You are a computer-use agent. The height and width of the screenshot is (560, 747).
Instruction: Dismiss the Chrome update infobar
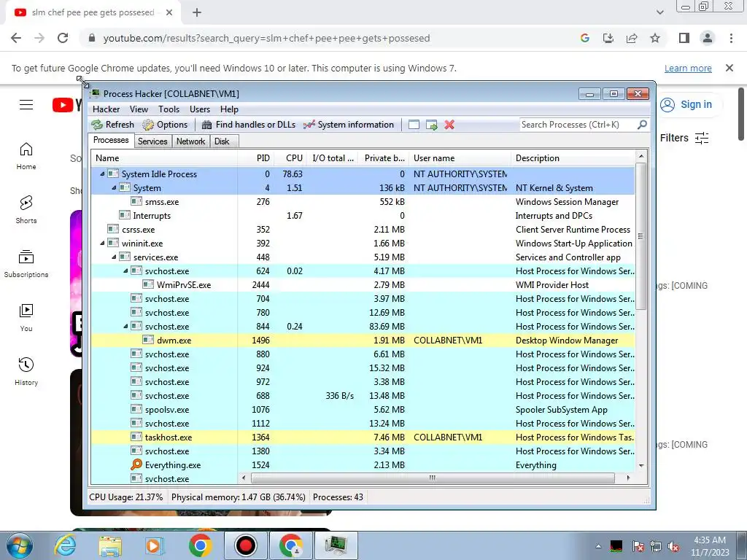(729, 68)
